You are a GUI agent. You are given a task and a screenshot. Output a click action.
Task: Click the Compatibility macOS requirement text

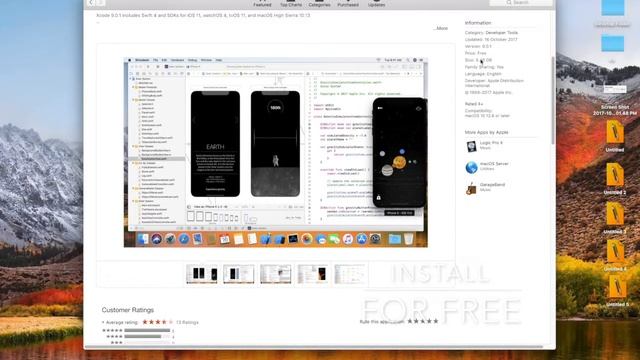pyautogui.click(x=487, y=113)
